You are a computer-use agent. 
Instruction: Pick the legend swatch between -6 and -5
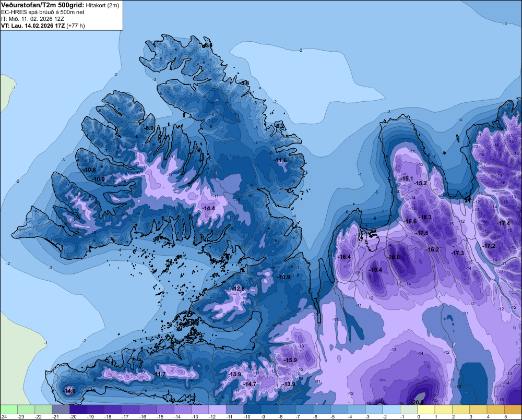coord(322,409)
